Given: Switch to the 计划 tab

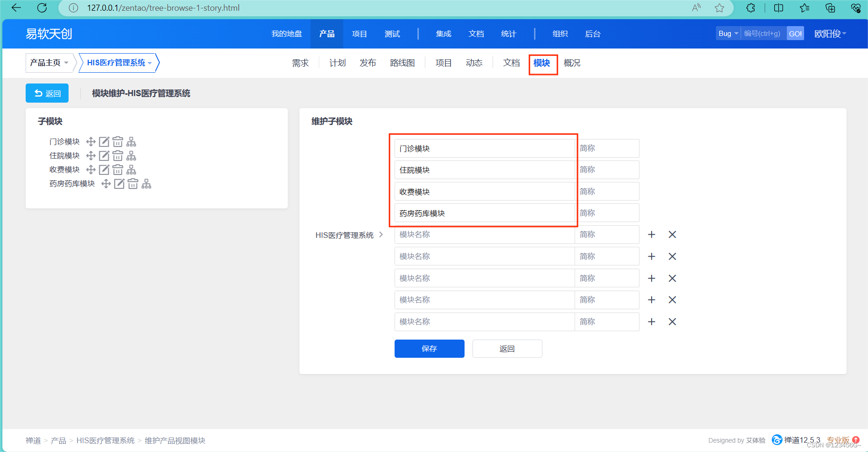Looking at the screenshot, I should coord(338,63).
